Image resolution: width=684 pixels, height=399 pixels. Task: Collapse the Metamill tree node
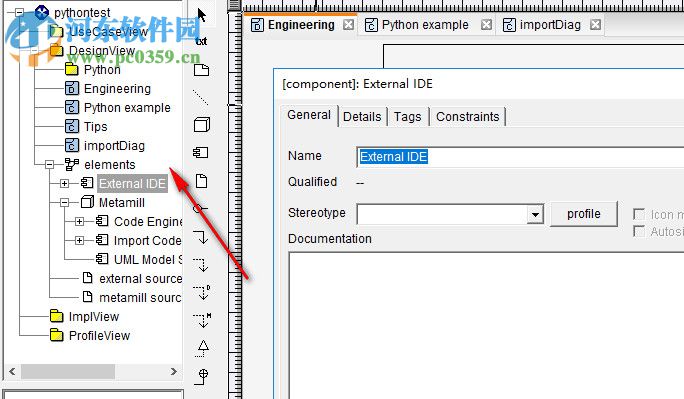pos(64,202)
